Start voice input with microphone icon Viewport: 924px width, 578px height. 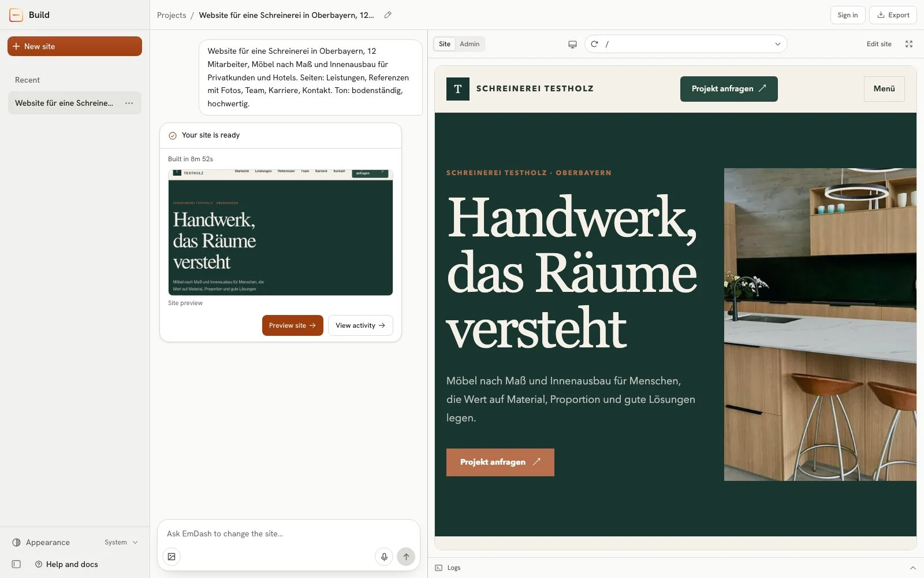pos(384,557)
